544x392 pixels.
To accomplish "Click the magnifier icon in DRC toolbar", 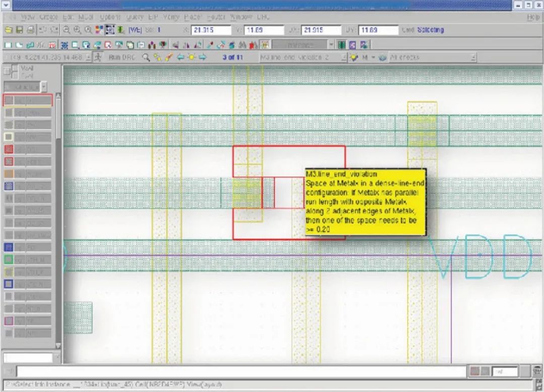I will coord(146,57).
